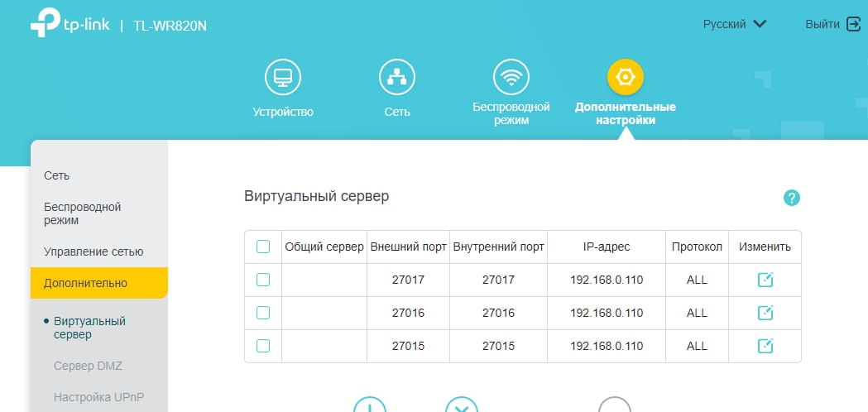The height and width of the screenshot is (412, 868).
Task: Edit the rule for port 27015
Action: click(765, 346)
